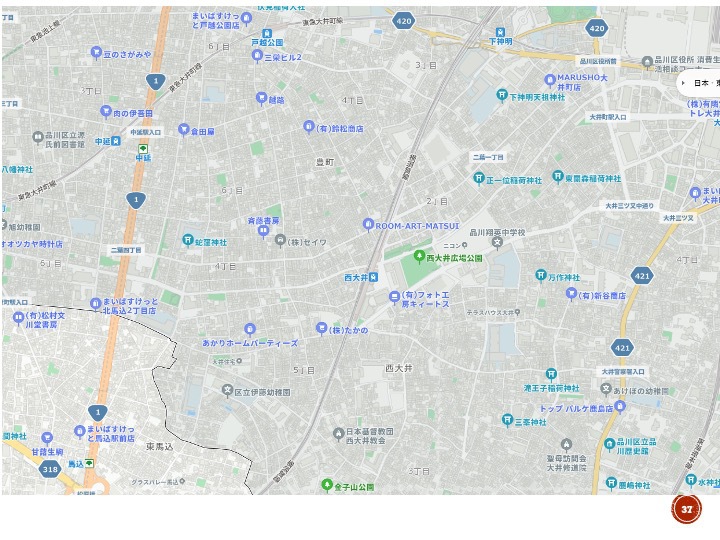Select the 肉の伊吾田 shop pin
This screenshot has width=720, height=540.
tap(106, 111)
